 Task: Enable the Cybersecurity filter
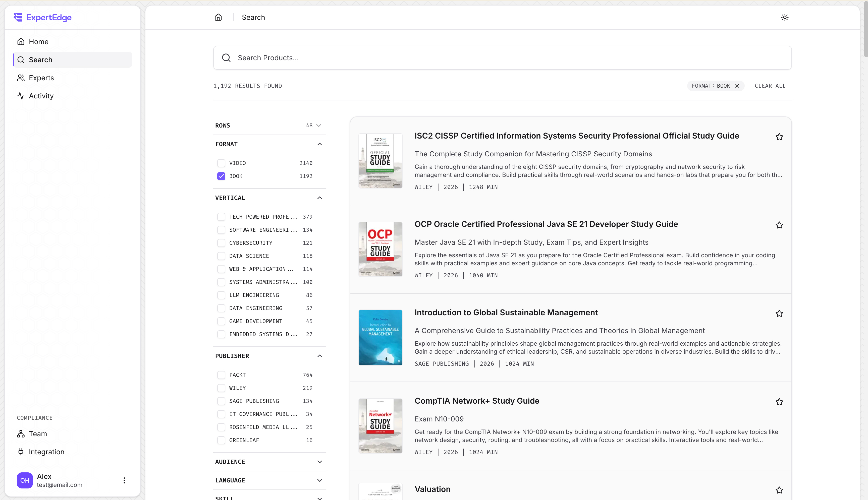[x=221, y=243]
